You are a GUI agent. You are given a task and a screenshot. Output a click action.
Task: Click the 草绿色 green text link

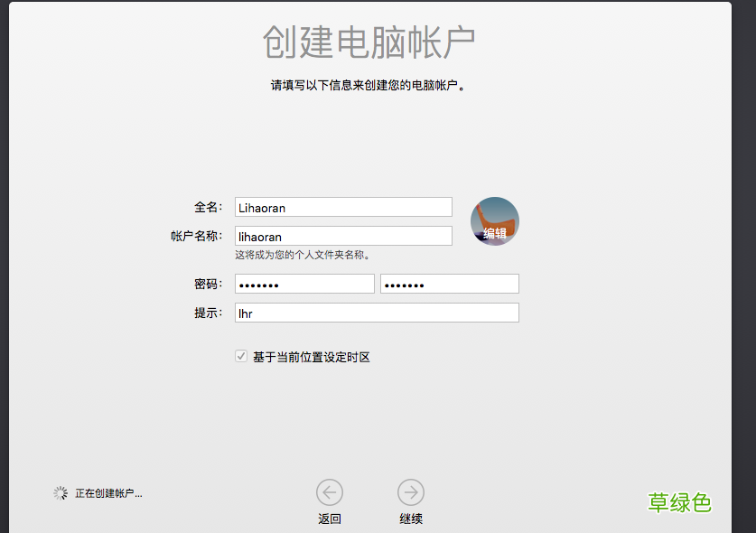tap(680, 503)
